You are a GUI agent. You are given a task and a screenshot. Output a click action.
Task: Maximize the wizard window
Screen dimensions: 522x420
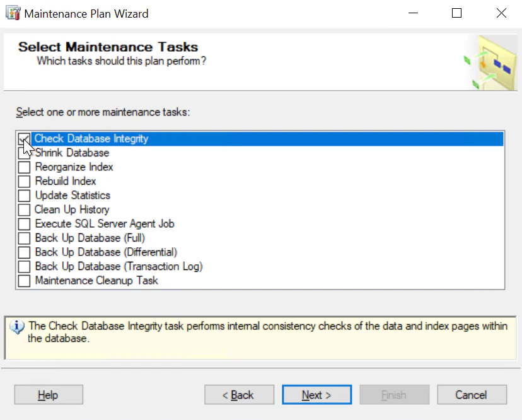coord(457,13)
